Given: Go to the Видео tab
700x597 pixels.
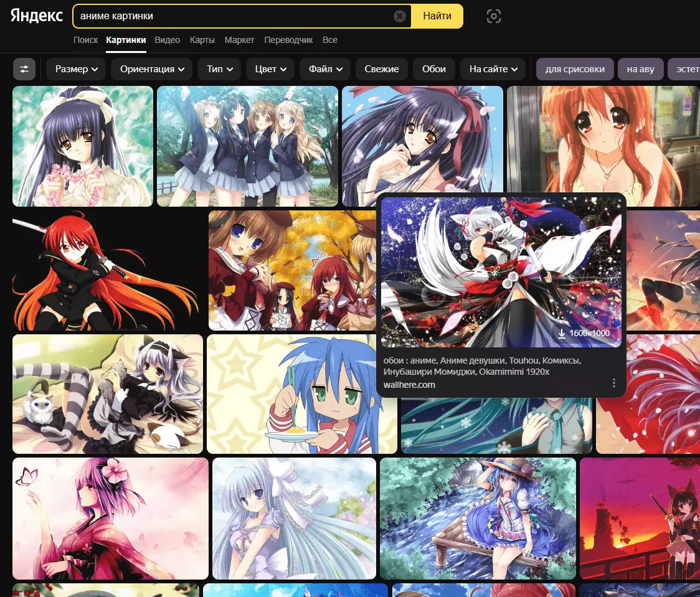Looking at the screenshot, I should coord(167,40).
